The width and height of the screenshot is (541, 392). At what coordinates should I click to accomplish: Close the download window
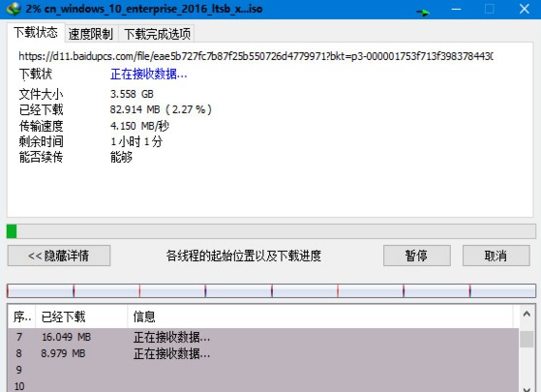[525, 9]
